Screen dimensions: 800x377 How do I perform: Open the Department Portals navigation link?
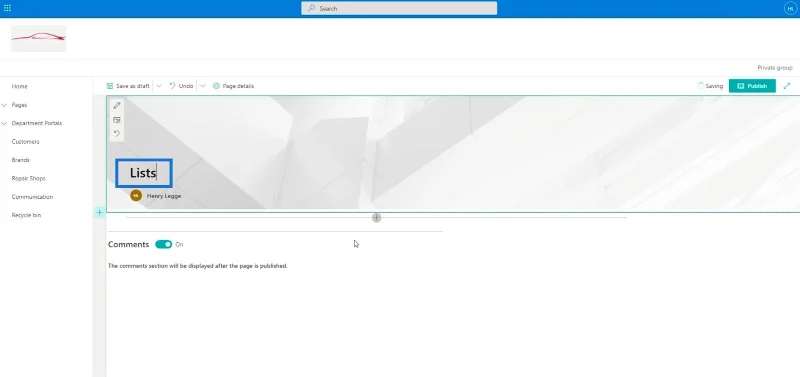(37, 123)
